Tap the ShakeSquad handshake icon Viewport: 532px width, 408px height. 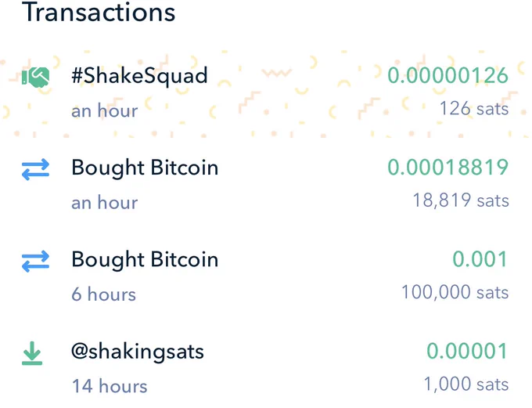[36, 77]
